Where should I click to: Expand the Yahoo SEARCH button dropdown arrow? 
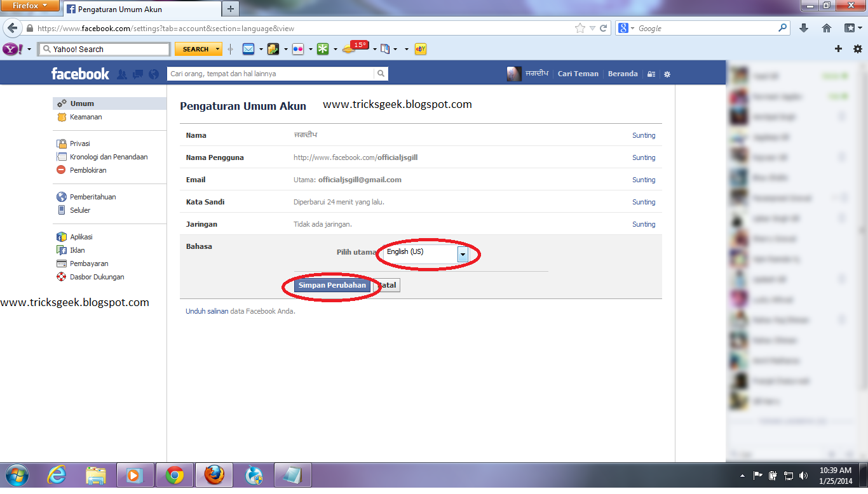[218, 49]
